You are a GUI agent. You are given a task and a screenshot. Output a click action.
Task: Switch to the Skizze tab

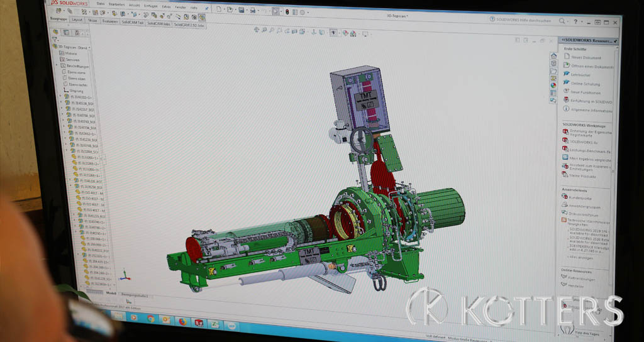[x=92, y=20]
